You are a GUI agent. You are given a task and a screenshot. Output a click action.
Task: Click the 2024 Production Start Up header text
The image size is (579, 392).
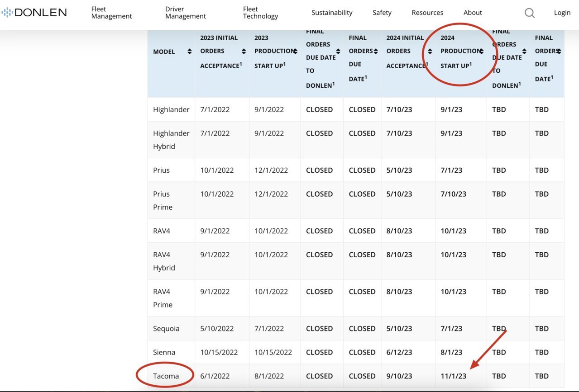(460, 52)
